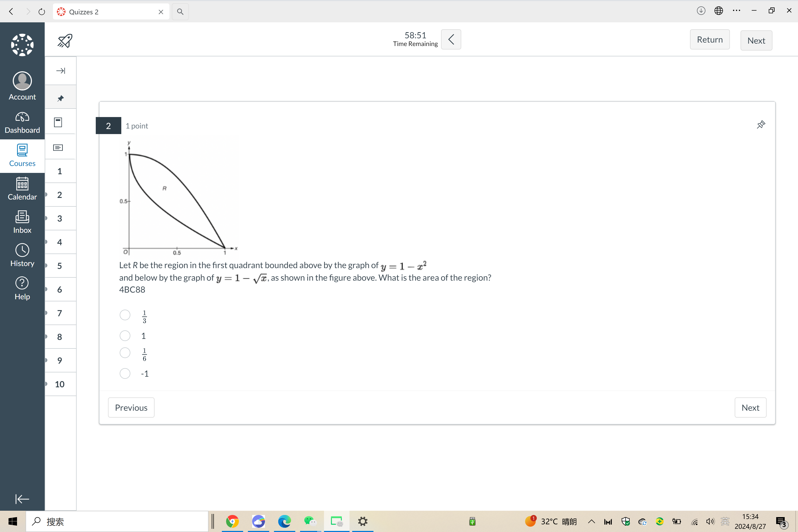Screen dimensions: 798x532
Task: Navigate to question 5 in sidebar
Action: pos(59,265)
